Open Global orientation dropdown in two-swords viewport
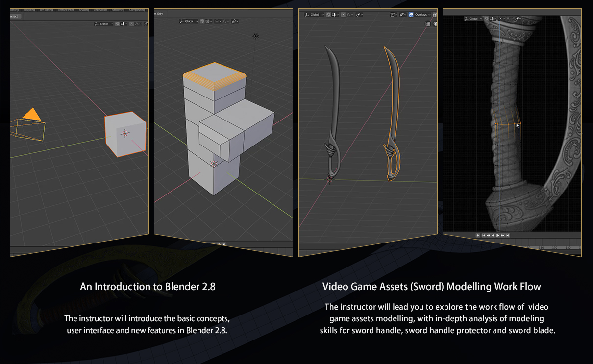 pos(314,15)
